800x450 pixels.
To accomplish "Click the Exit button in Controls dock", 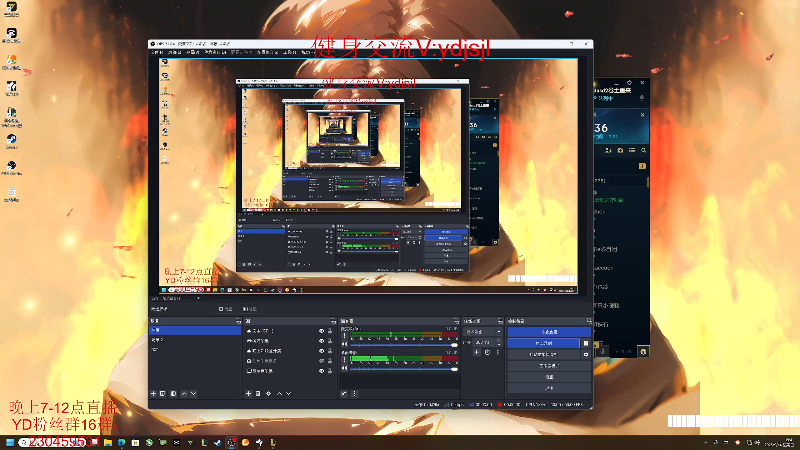I will [549, 388].
